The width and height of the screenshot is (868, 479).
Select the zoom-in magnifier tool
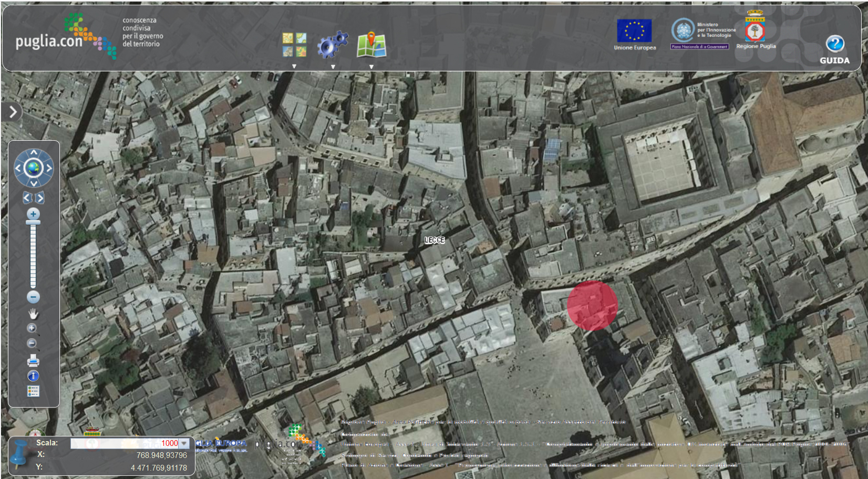tap(32, 329)
